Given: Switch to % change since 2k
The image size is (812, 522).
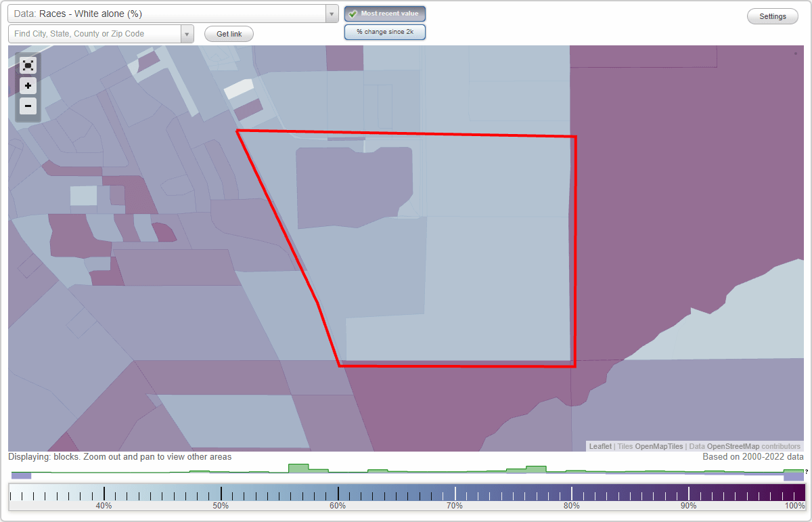Looking at the screenshot, I should (x=385, y=32).
